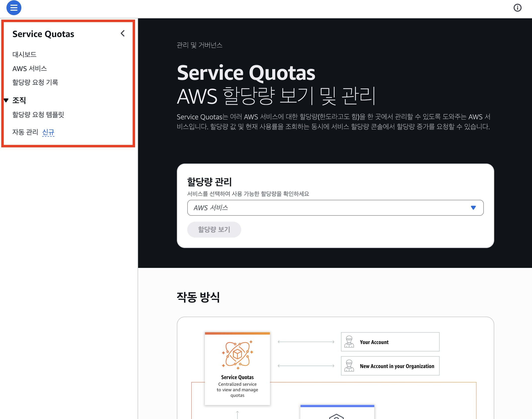
Task: Open the AWS 서비스 dropdown list
Action: [335, 208]
